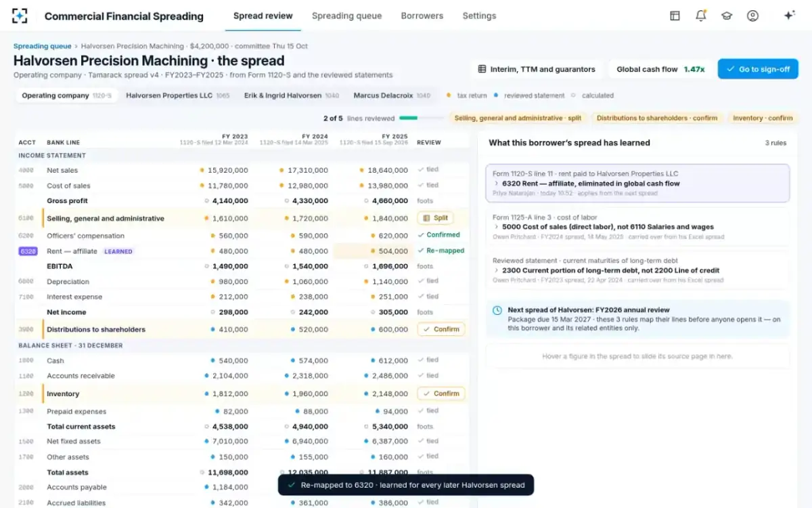Image resolution: width=812 pixels, height=508 pixels.
Task: Click the FY 2023 column header
Action: coord(214,140)
